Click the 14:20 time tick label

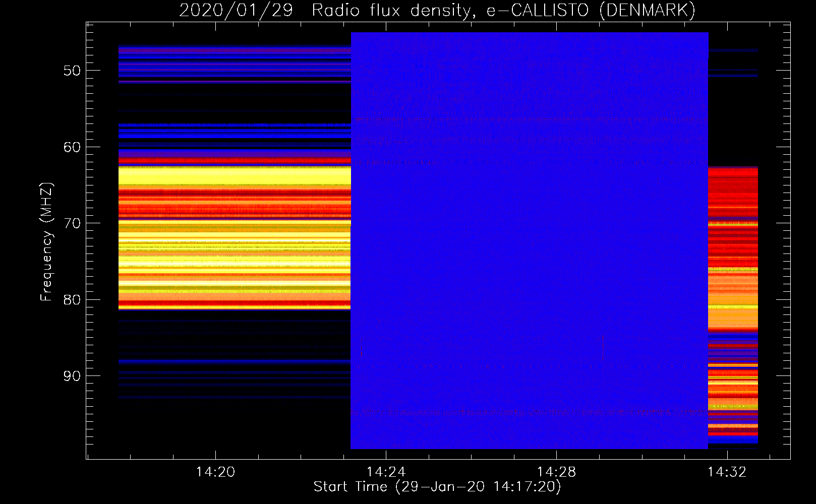pos(215,472)
